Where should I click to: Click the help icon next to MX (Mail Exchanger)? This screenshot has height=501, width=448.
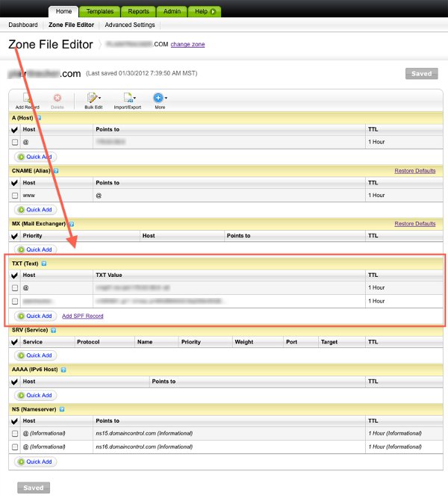click(72, 223)
